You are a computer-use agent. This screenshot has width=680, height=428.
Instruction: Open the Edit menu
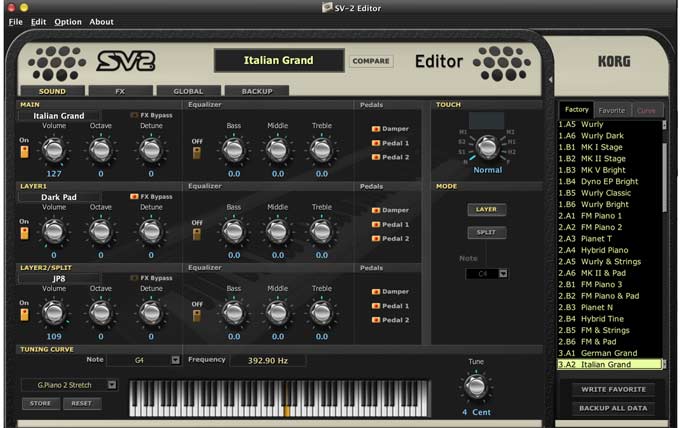[x=38, y=22]
